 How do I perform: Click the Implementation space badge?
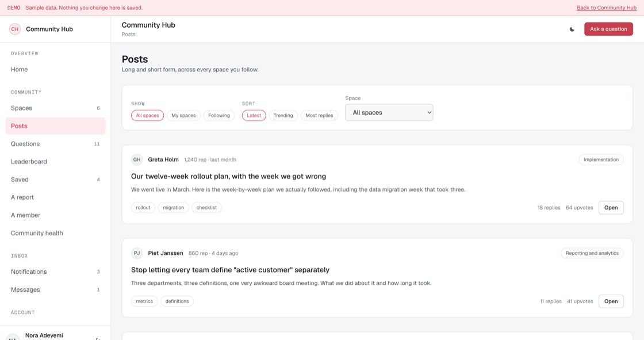(601, 159)
